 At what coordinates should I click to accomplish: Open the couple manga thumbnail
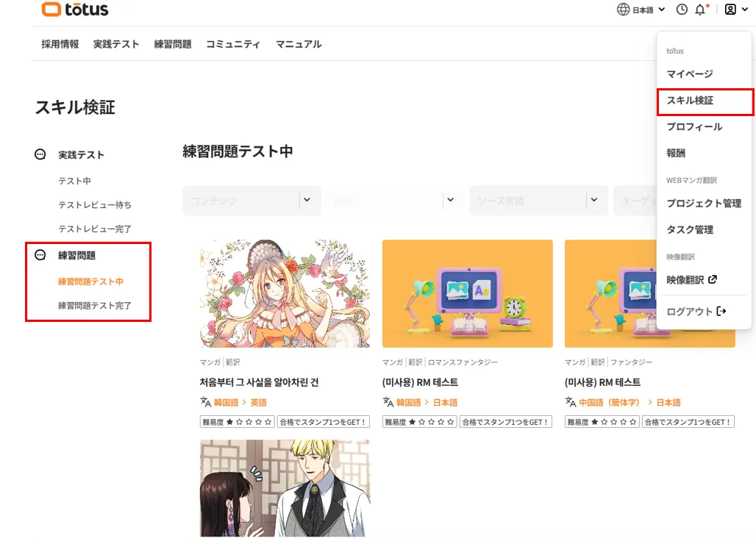285,489
